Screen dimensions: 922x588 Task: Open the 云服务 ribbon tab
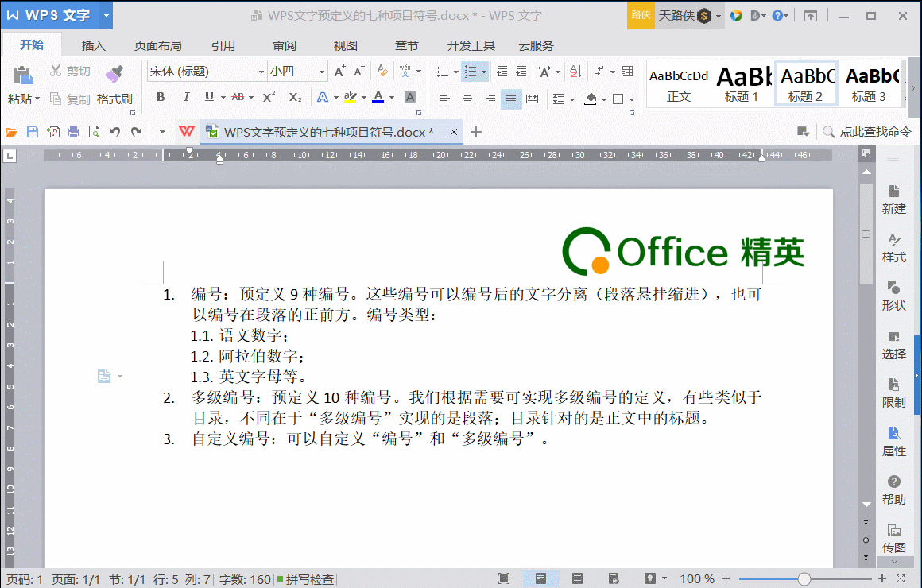click(536, 45)
